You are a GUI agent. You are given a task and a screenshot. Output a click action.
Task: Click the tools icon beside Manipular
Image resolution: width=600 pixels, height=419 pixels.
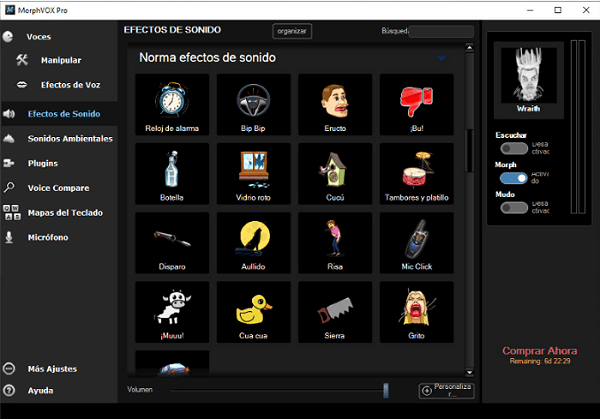tap(22, 60)
